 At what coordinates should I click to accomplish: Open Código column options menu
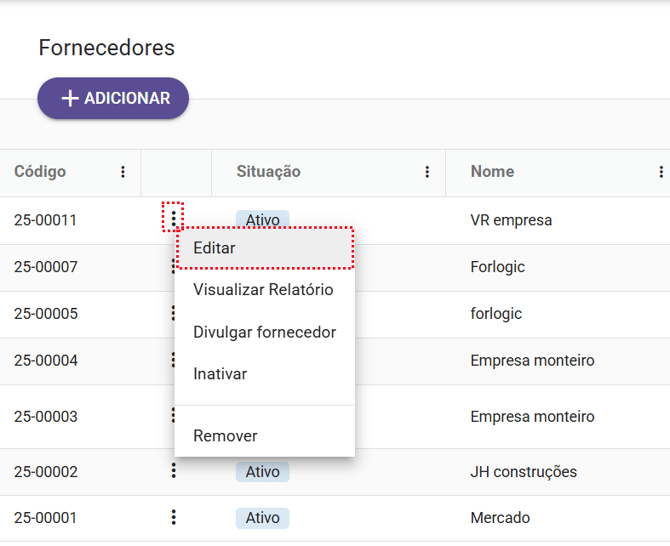click(123, 172)
